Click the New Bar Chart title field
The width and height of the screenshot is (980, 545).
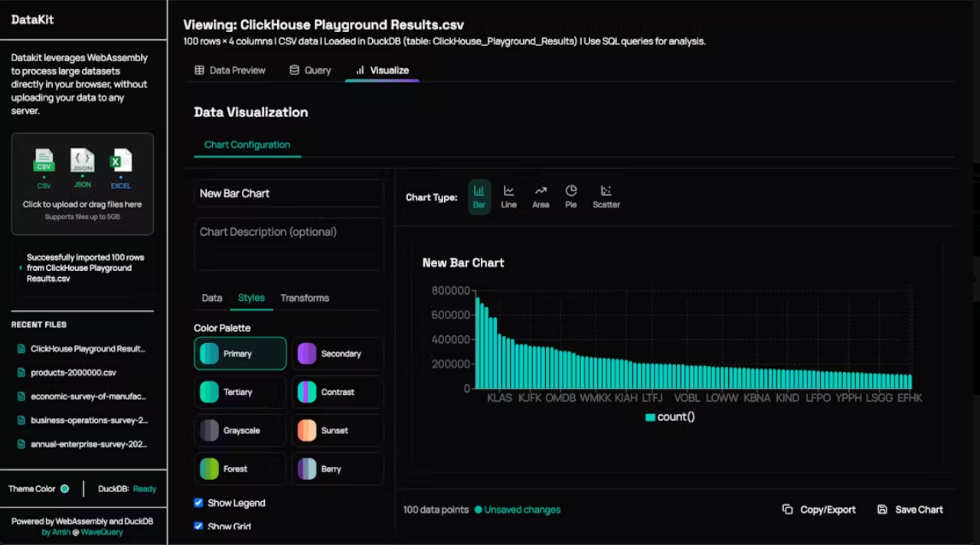[x=288, y=194]
